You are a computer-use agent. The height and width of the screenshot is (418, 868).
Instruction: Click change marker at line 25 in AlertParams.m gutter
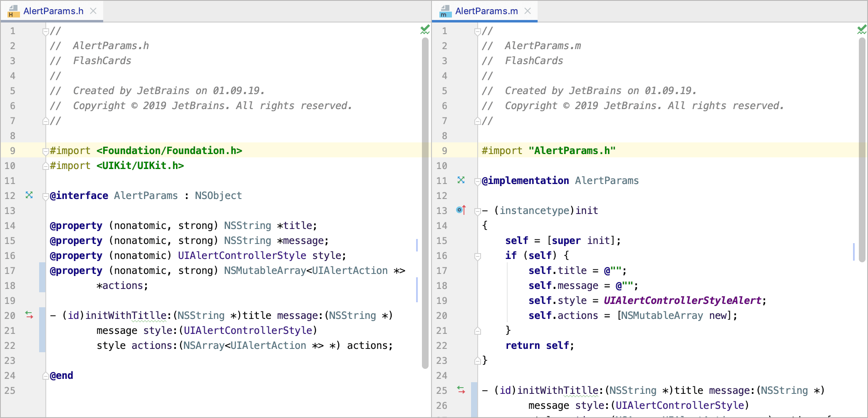(474, 400)
